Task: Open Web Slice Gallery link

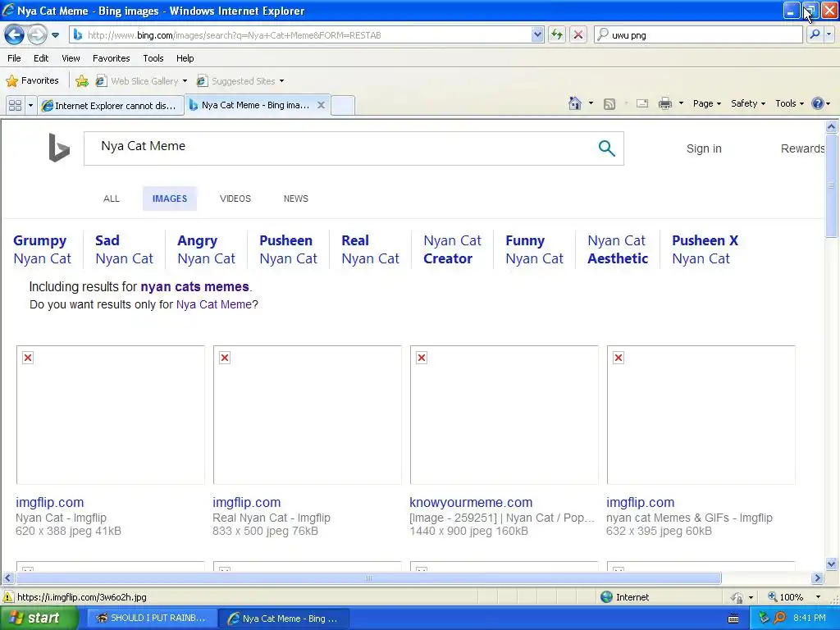Action: pyautogui.click(x=141, y=81)
